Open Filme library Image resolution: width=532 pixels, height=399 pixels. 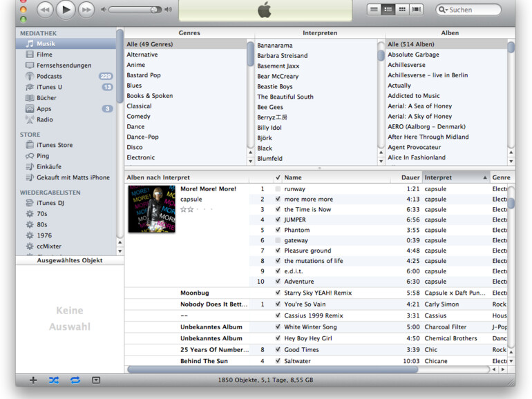click(66, 55)
